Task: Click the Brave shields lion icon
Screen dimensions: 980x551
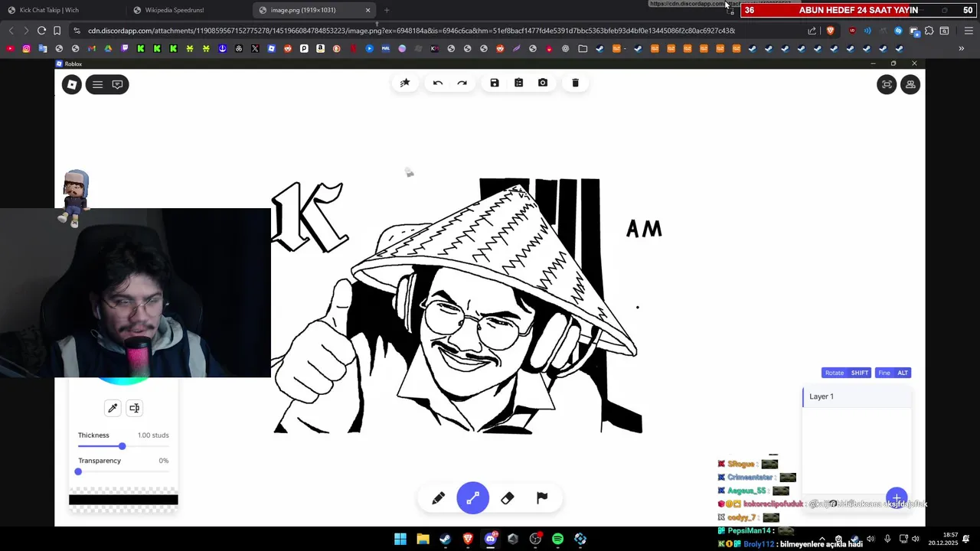Action: 830,31
